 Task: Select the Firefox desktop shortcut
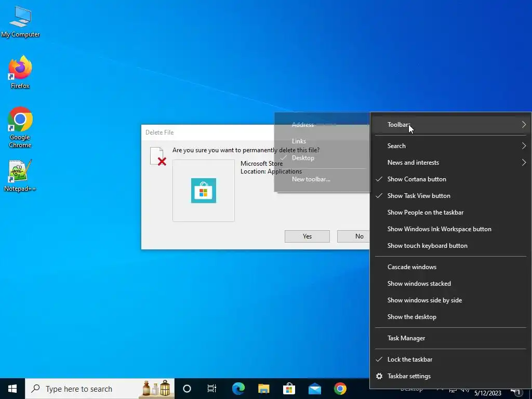coord(20,72)
